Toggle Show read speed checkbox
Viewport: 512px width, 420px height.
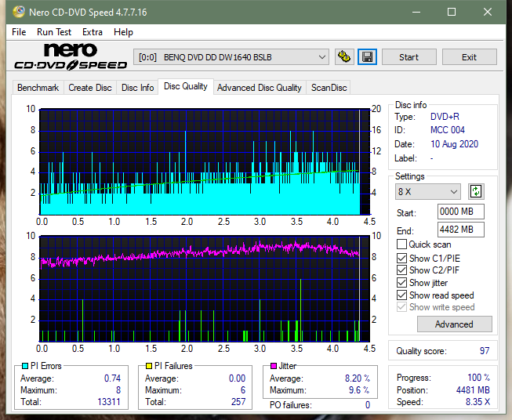pos(401,295)
